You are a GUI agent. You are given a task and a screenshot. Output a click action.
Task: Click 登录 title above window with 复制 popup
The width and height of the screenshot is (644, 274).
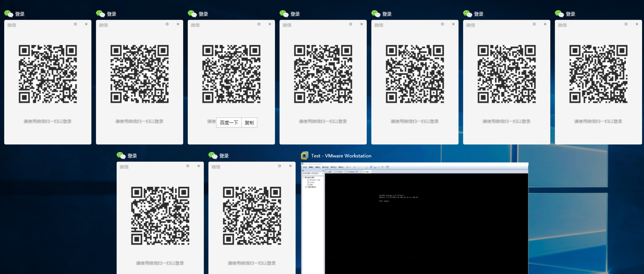coord(203,14)
